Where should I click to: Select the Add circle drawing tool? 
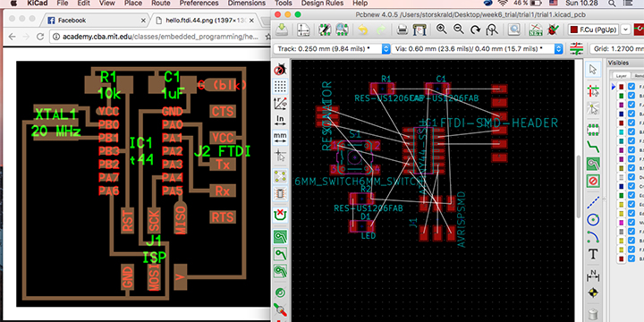(593, 220)
